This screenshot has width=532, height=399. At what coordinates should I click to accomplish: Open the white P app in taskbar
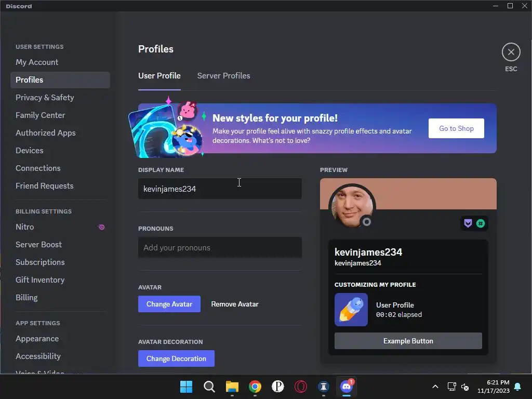(278, 387)
